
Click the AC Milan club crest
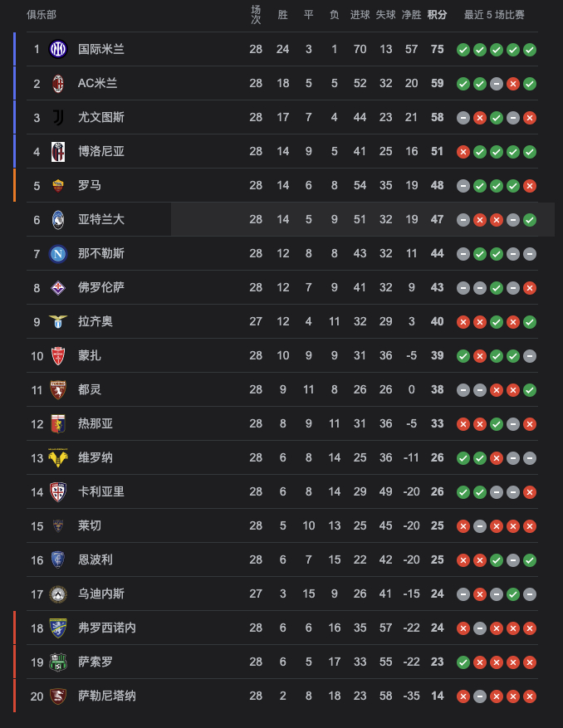click(58, 84)
